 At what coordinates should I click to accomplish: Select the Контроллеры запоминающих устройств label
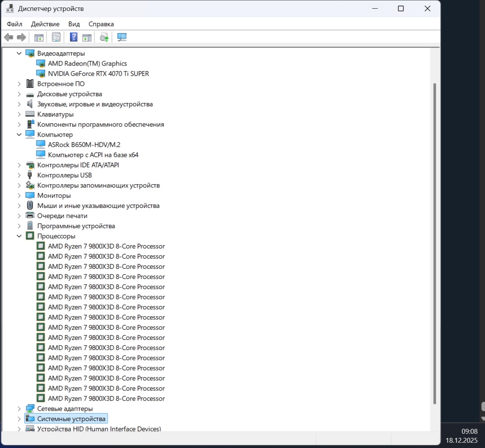98,185
